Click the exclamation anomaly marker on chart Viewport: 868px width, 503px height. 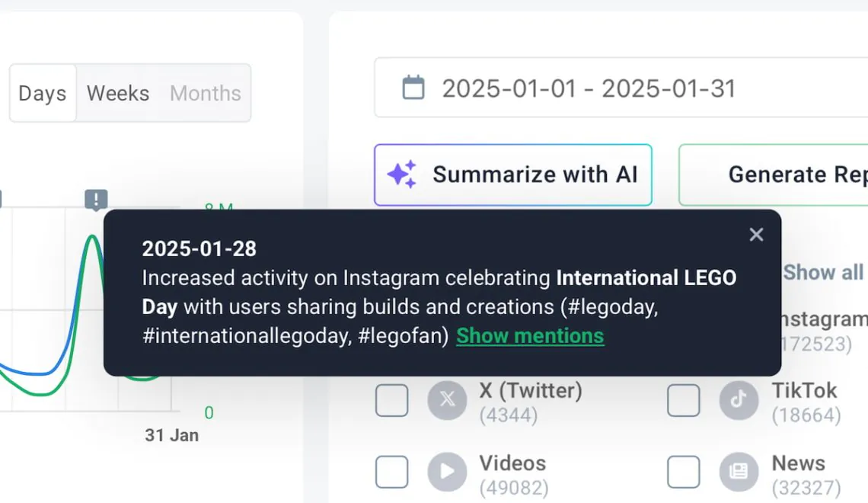[x=96, y=200]
